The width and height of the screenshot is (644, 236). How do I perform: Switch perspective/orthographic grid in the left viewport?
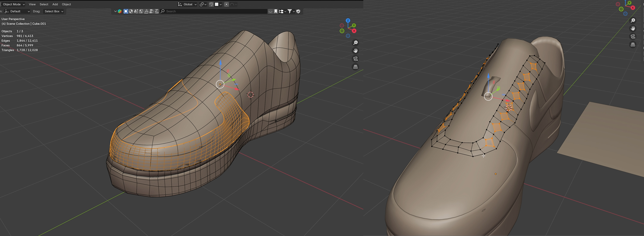point(355,67)
